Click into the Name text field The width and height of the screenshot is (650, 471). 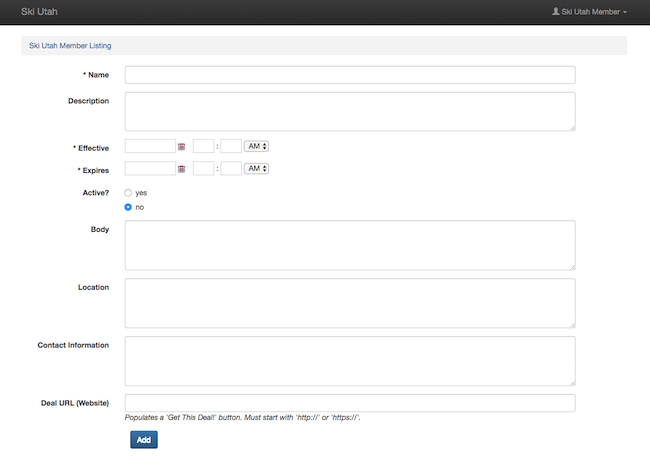pos(349,75)
